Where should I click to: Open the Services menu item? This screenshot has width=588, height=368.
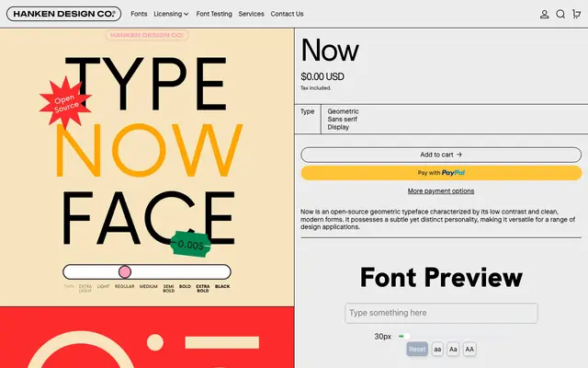[x=251, y=14]
